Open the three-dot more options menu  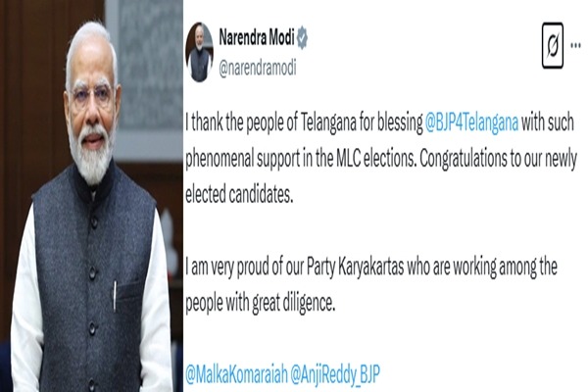coord(575,45)
